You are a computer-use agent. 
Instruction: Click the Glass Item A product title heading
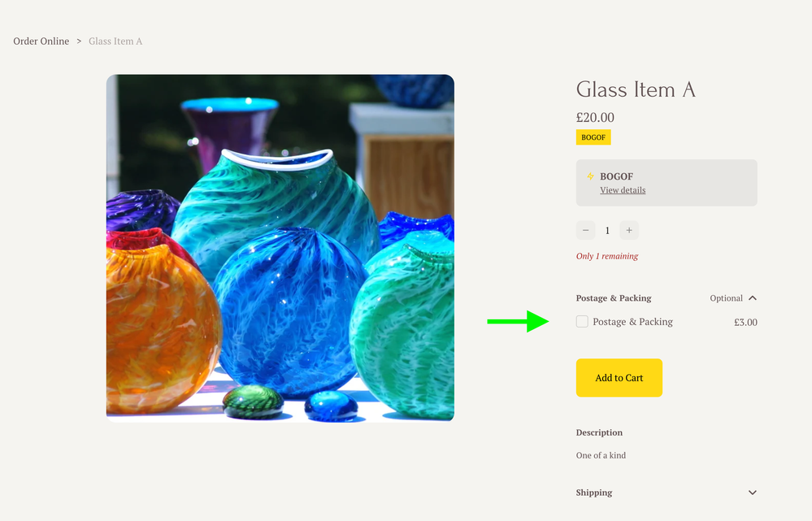(x=636, y=89)
